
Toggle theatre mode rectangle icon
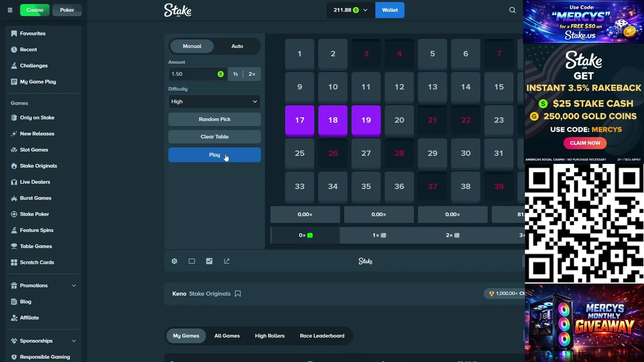(192, 261)
